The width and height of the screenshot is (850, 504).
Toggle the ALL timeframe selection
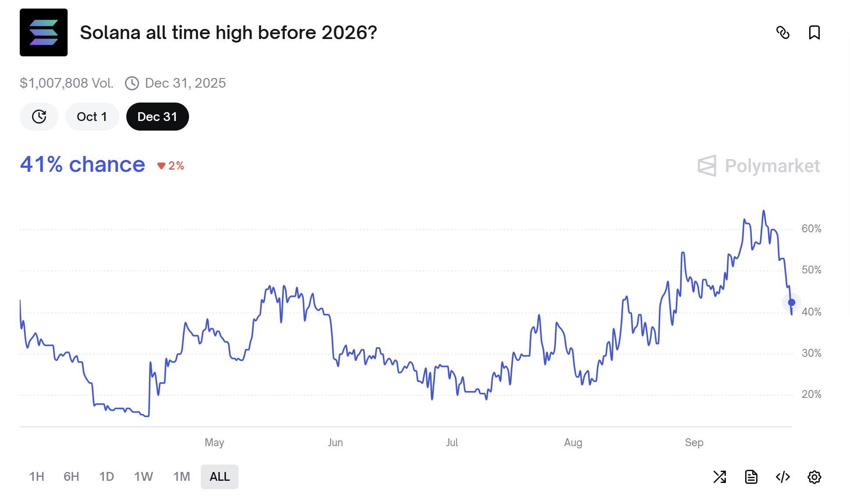coord(219,477)
